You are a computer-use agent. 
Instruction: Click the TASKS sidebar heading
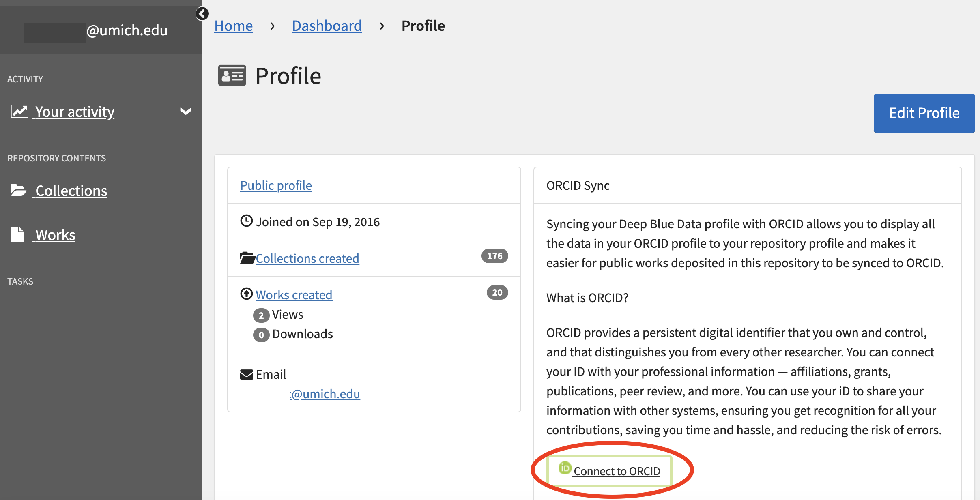pyautogui.click(x=20, y=281)
